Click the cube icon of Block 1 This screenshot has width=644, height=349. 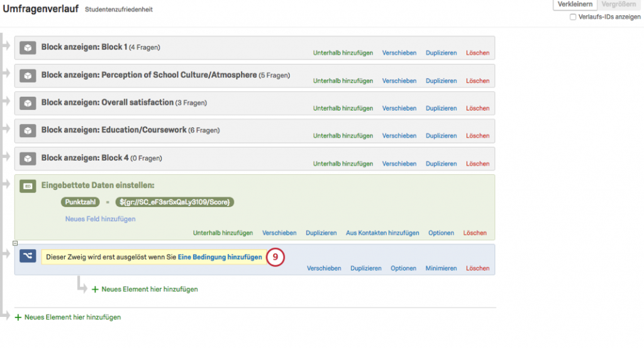tap(28, 48)
